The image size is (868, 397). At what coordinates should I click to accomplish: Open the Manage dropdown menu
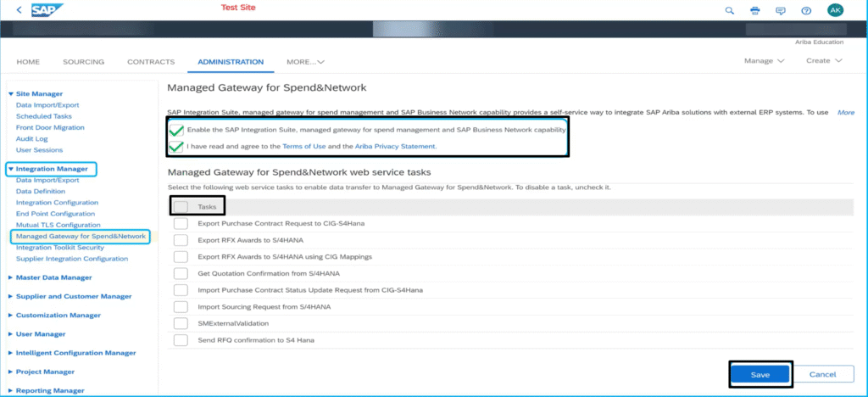764,61
